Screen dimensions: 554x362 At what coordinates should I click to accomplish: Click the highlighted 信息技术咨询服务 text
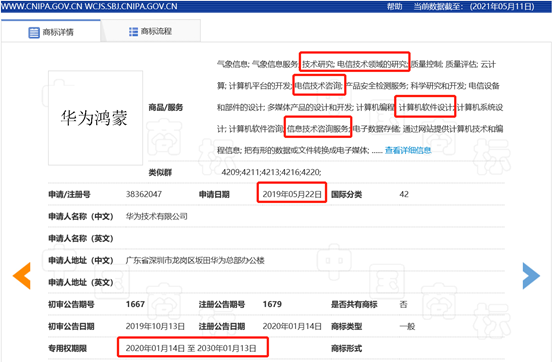318,129
